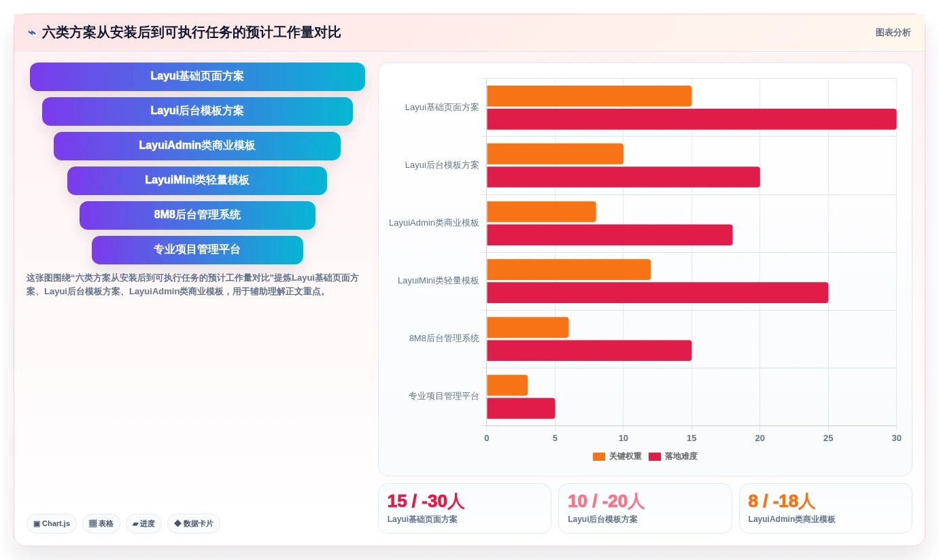
Task: Select the Layui基础页面方案 funnel bar
Action: (x=197, y=77)
